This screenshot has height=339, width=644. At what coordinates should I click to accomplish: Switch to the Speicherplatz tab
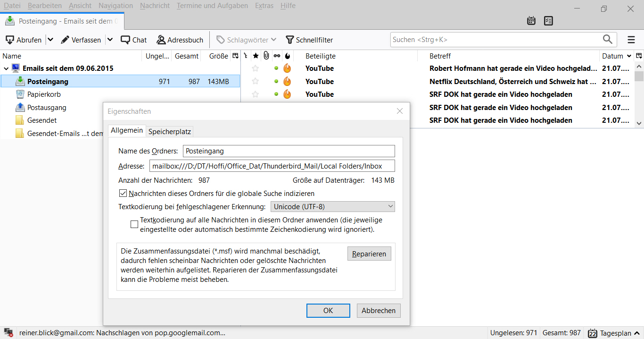169,131
